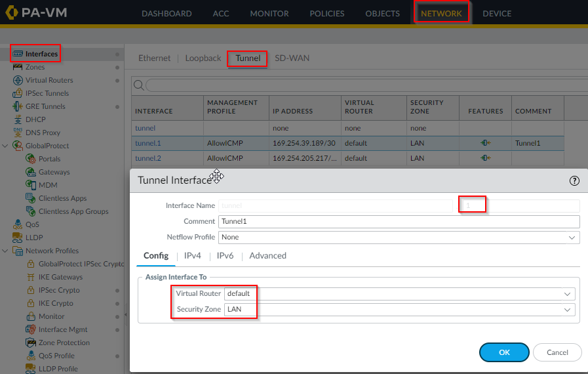
Task: Select IKE Crypto in sidebar
Action: click(56, 303)
